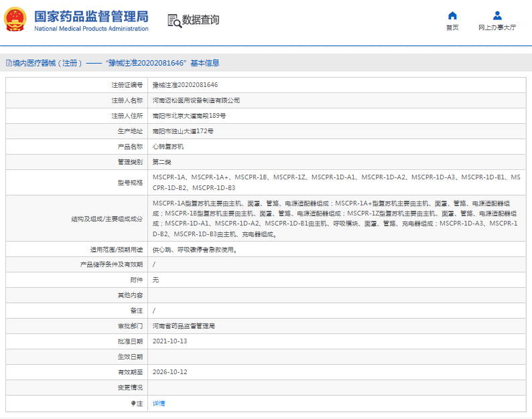Viewport: 532px width, 419px height.
Task: Click the lightbulb icon beside 注
Action: [x=133, y=404]
